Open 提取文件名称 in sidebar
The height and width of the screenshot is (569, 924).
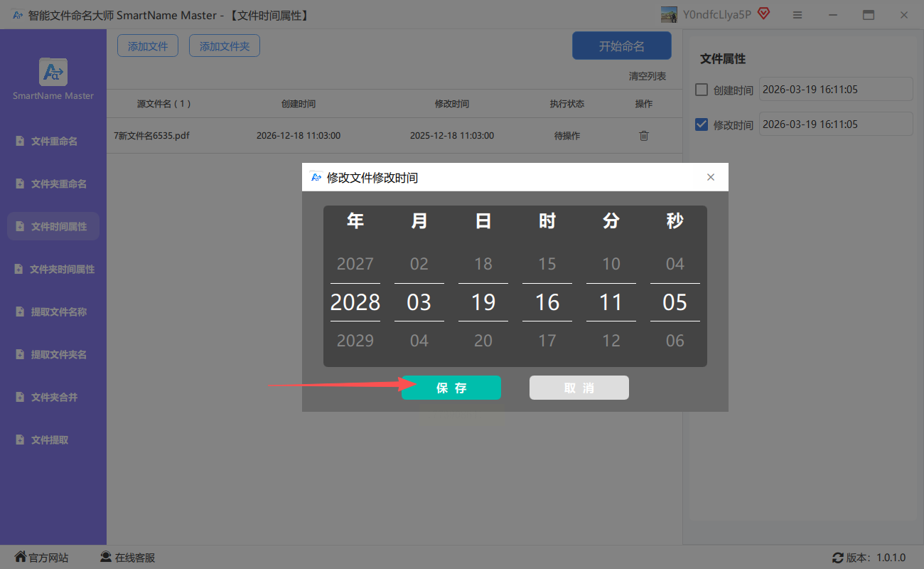tap(53, 312)
